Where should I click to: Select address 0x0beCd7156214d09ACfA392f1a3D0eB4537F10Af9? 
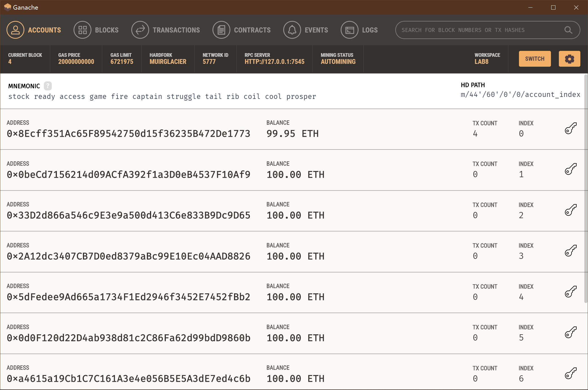[x=128, y=175]
